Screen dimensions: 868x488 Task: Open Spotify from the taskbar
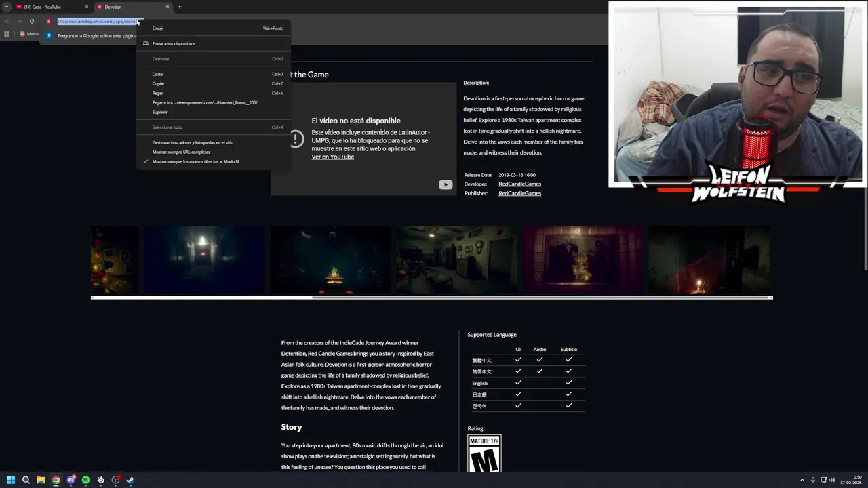(85, 480)
